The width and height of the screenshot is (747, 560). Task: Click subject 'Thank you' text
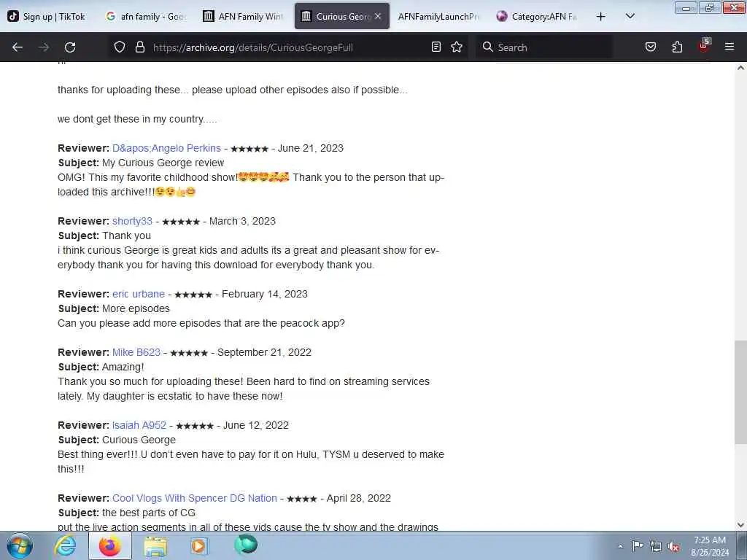tap(127, 236)
